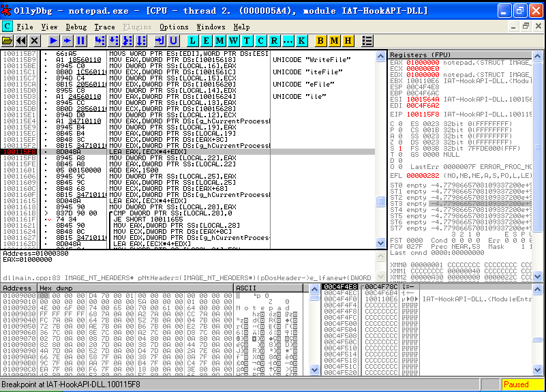Open Memory map with the cyan M icon
546x392 pixels.
(219, 41)
